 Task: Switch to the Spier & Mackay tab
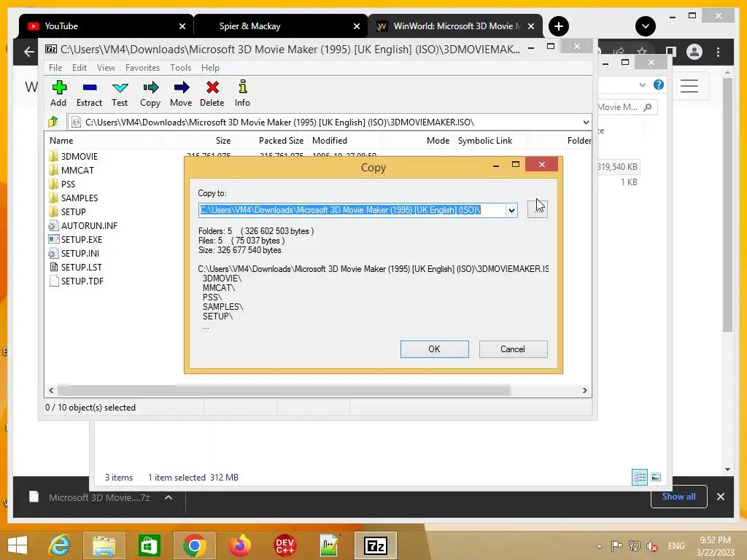[281, 26]
